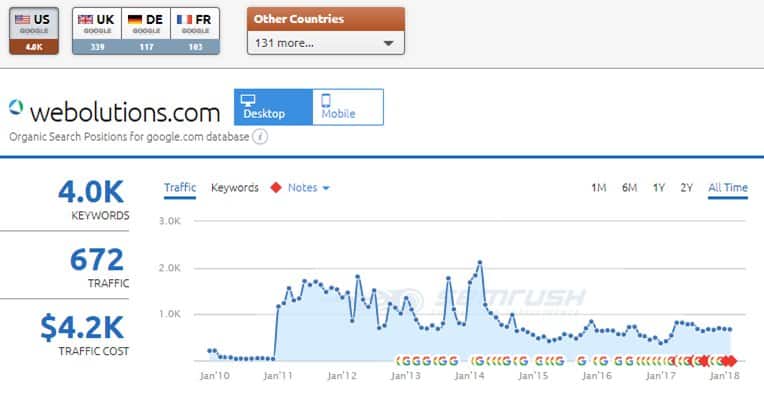Screen dimensions: 764x408
Task: Click the UK flag icon
Action: [85, 19]
